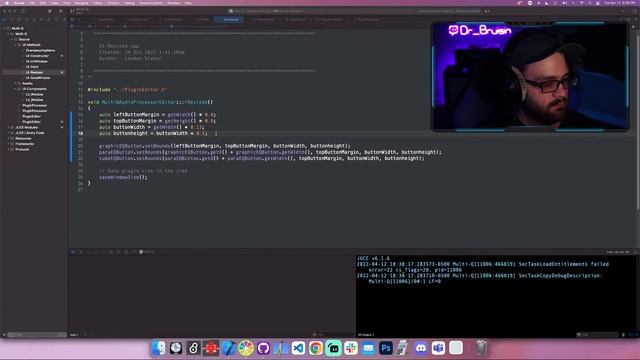Select UI-Resized in the navigator

pos(34,72)
